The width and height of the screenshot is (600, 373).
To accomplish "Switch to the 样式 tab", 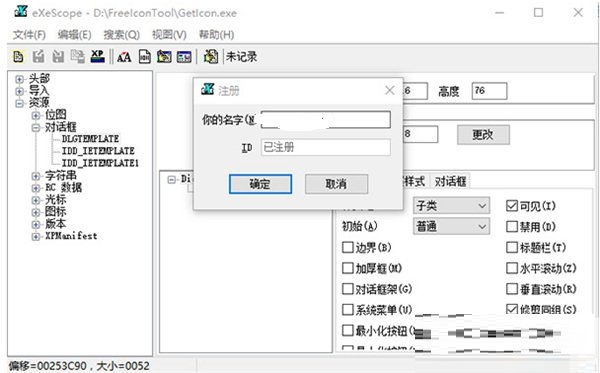I will pos(416,181).
